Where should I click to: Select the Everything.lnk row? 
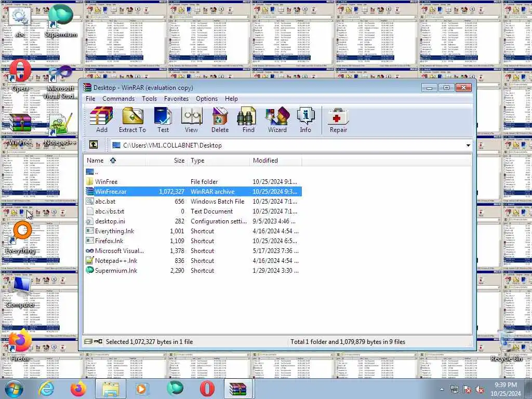click(193, 231)
